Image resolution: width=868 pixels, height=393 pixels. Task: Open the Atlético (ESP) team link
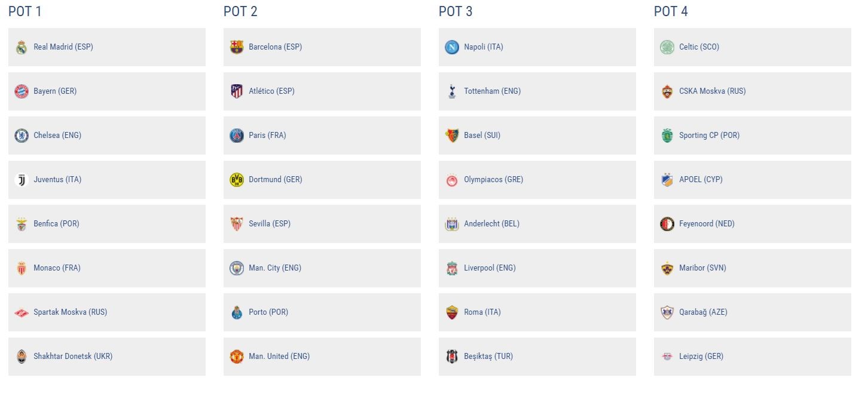[x=271, y=91]
